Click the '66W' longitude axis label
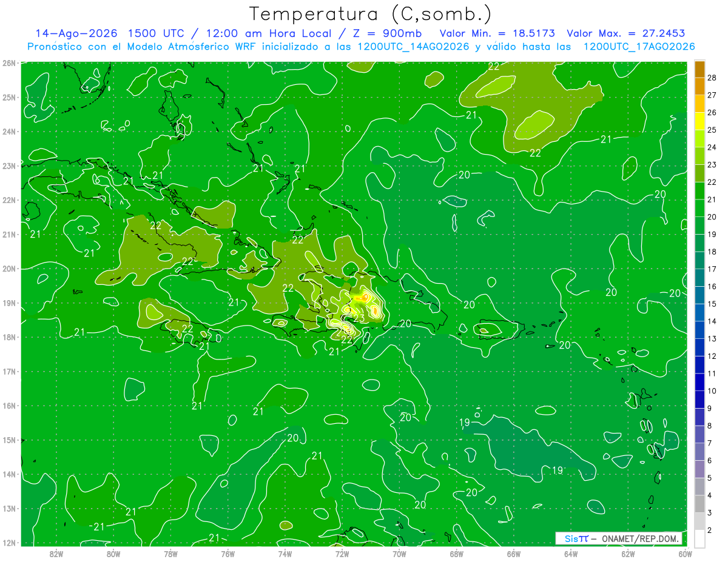Screen dimensions: 728x562 [514, 554]
